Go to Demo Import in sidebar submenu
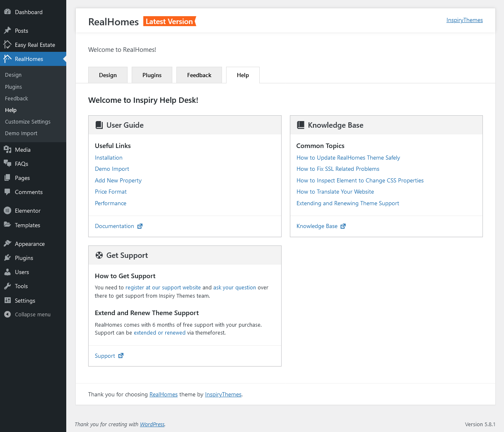The image size is (504, 432). (21, 133)
